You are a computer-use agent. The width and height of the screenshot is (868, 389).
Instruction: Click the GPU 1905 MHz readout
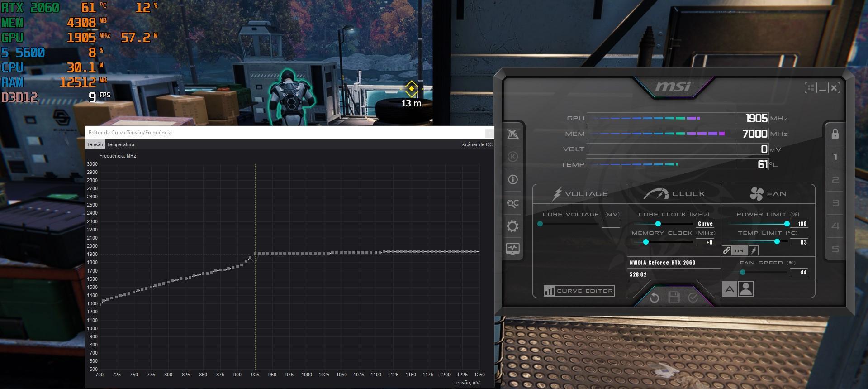[756, 118]
